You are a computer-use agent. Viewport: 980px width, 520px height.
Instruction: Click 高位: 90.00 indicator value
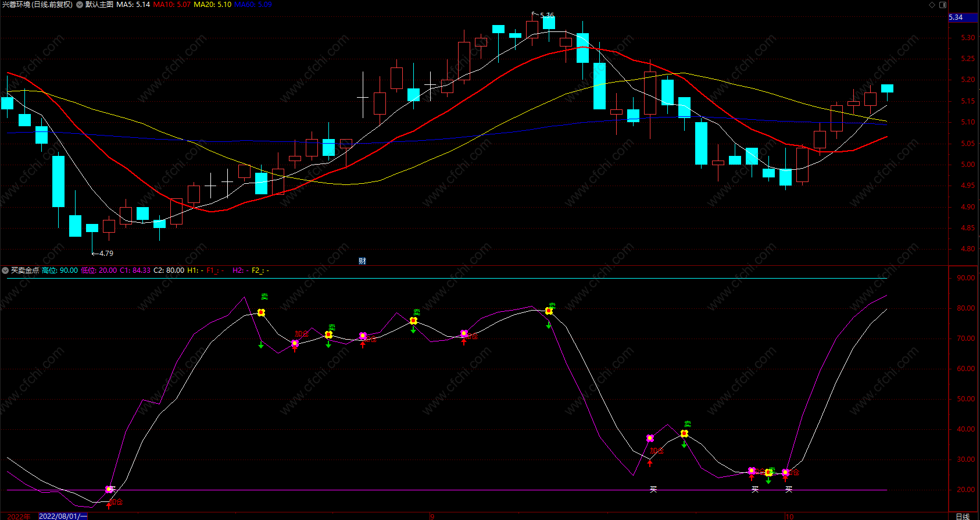[60, 270]
